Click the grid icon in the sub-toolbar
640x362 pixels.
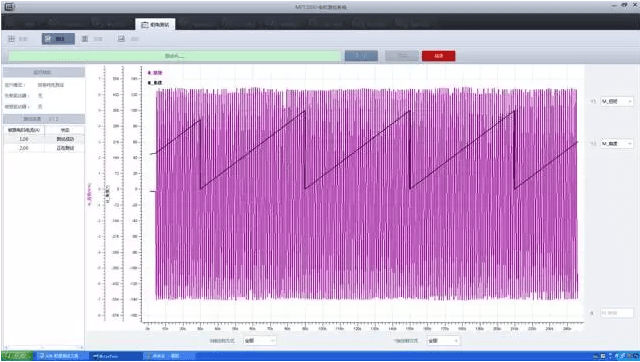pos(11,39)
